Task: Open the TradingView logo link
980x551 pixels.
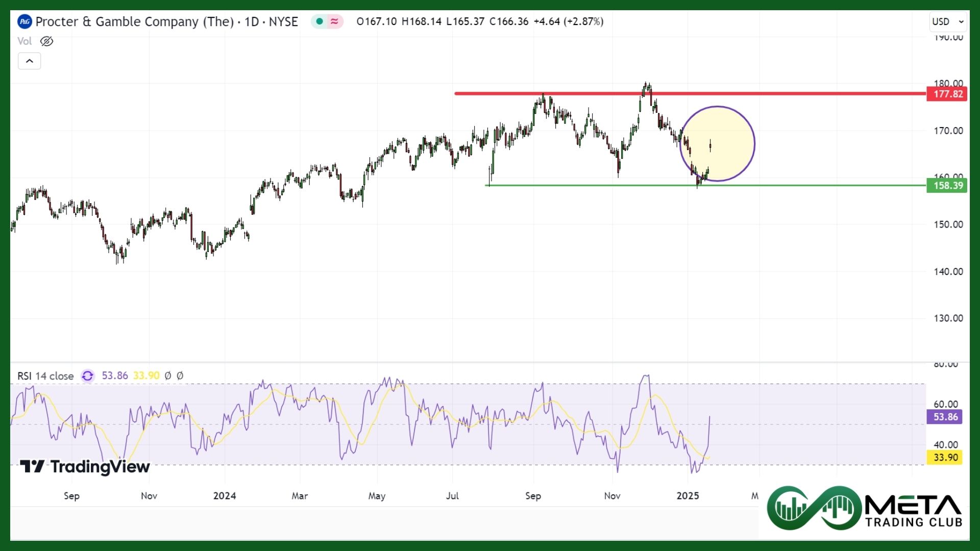Action: pos(85,466)
